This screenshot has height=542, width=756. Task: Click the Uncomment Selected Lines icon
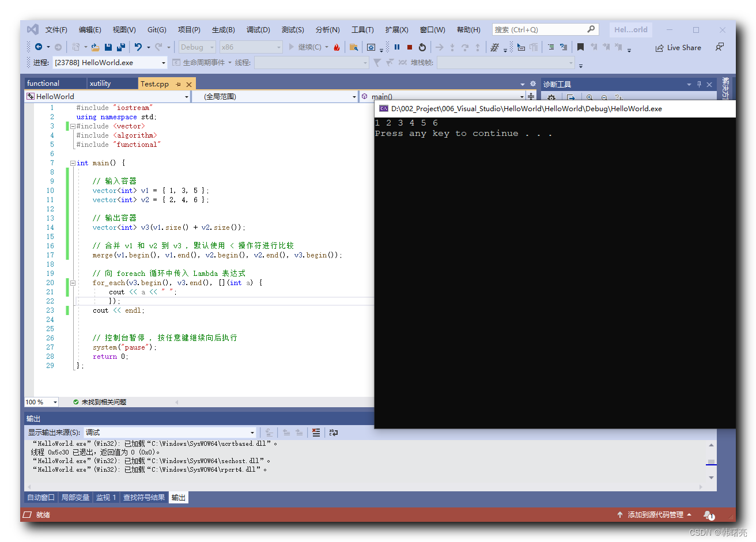[564, 47]
